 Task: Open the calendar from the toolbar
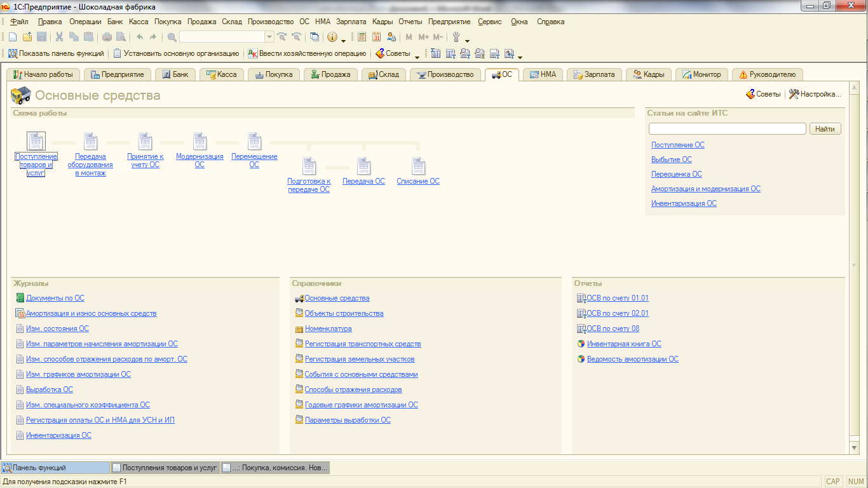(377, 37)
